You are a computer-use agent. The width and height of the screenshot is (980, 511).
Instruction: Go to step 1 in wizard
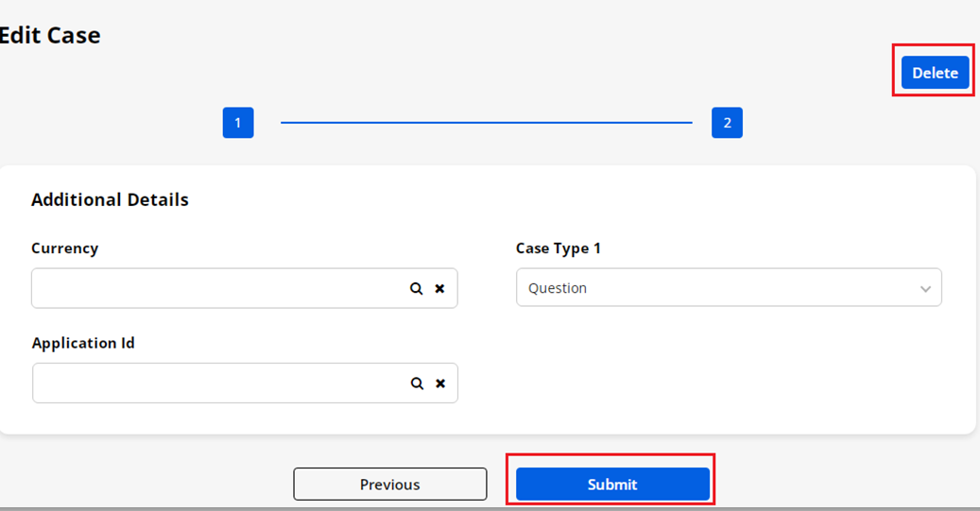click(238, 123)
